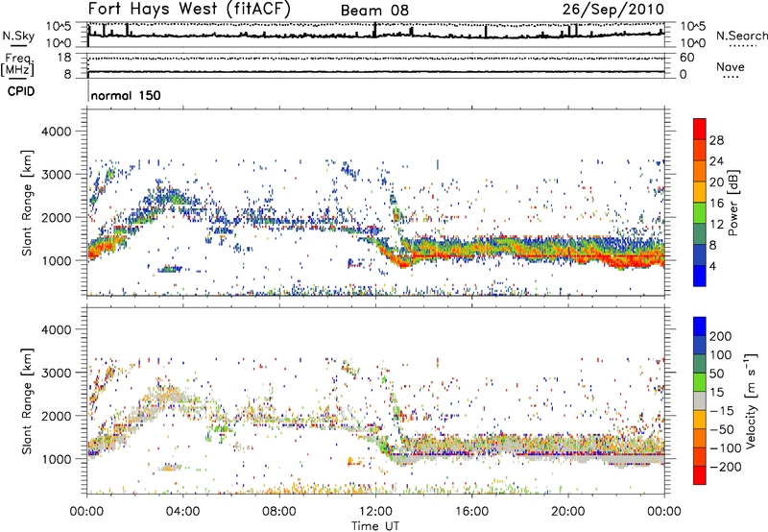Click the '08:00' time axis label
The width and height of the screenshot is (768, 532).
click(279, 512)
